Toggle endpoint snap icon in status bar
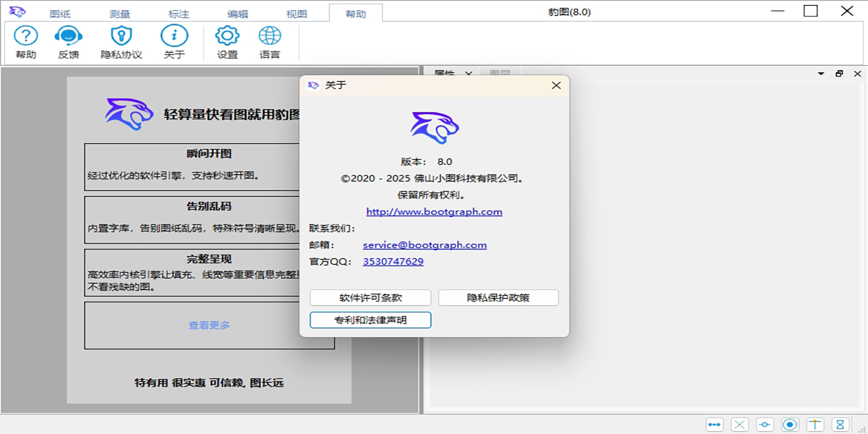868x434 pixels. 715,425
